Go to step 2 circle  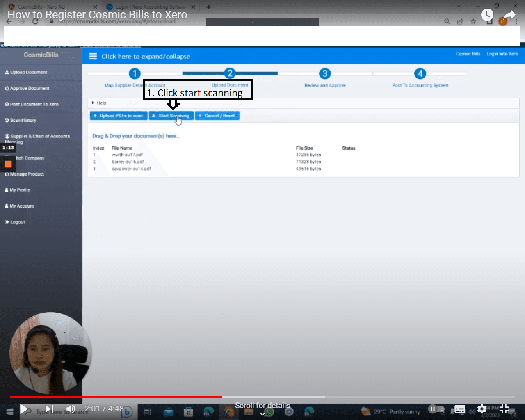(230, 73)
